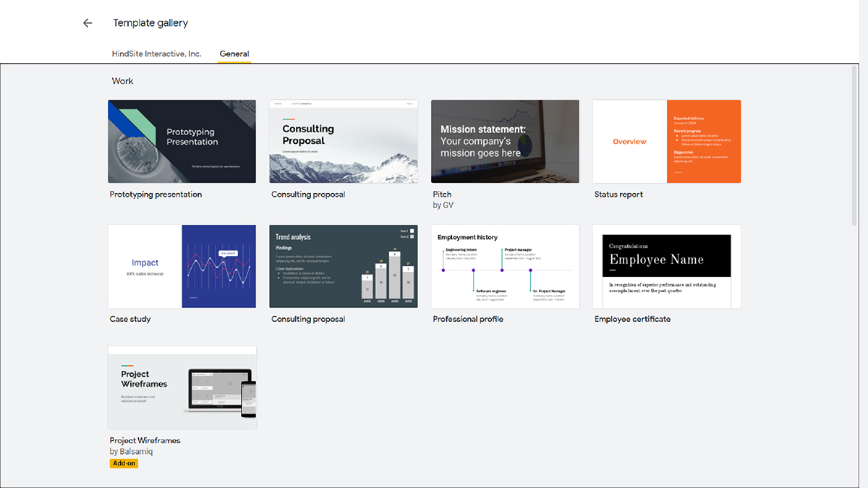Click the Status report title label

618,194
